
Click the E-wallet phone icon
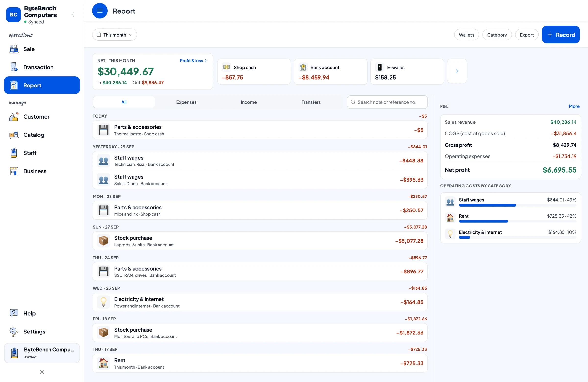pyautogui.click(x=380, y=67)
